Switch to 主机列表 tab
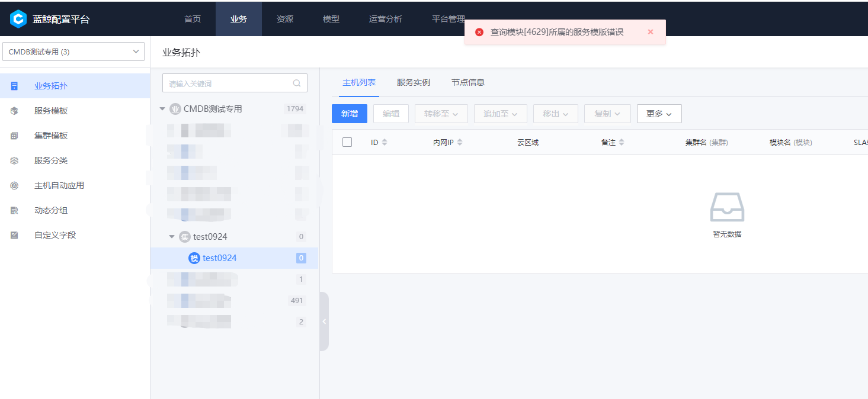The width and height of the screenshot is (868, 399). click(359, 82)
